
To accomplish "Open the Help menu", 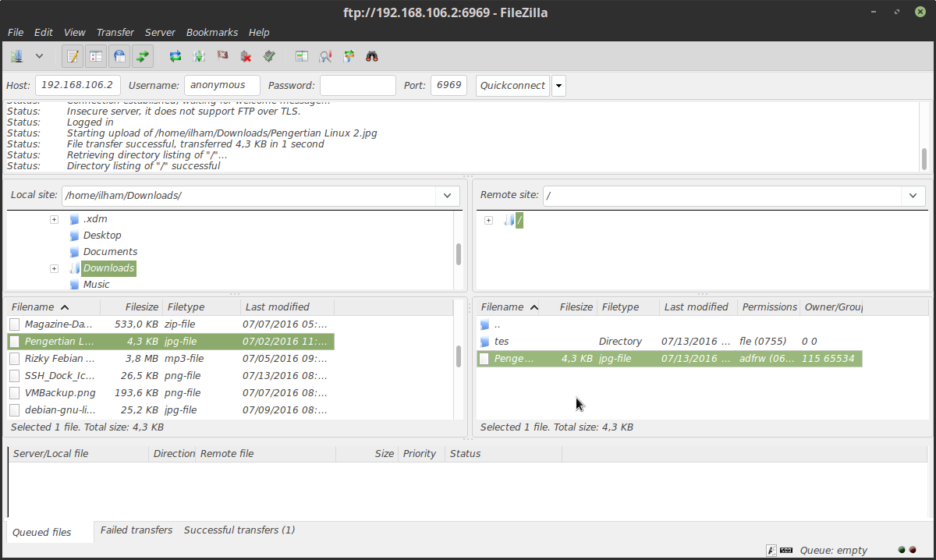I will [x=259, y=32].
